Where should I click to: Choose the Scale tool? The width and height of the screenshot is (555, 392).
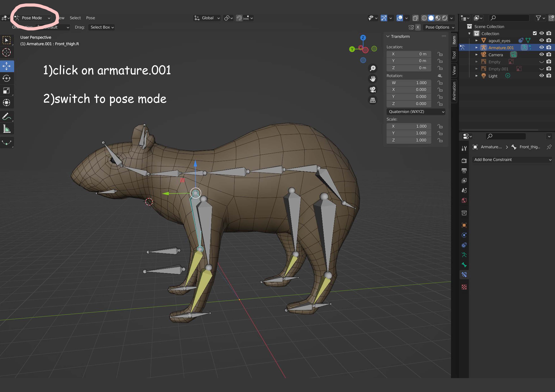click(x=6, y=91)
